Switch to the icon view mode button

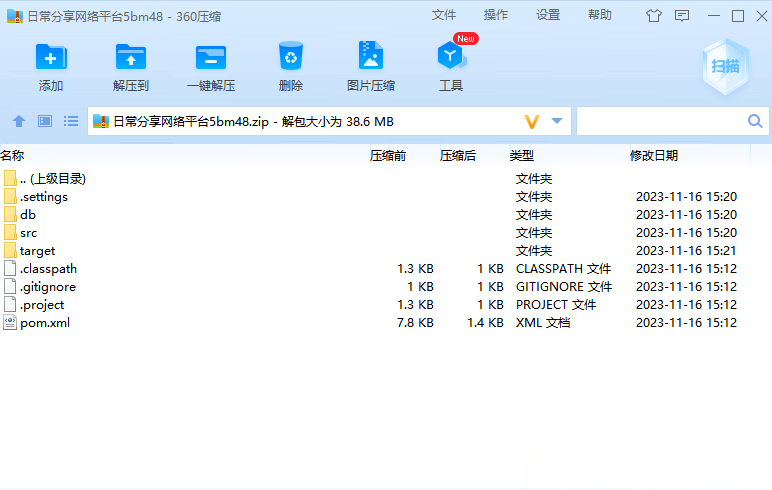(x=45, y=121)
